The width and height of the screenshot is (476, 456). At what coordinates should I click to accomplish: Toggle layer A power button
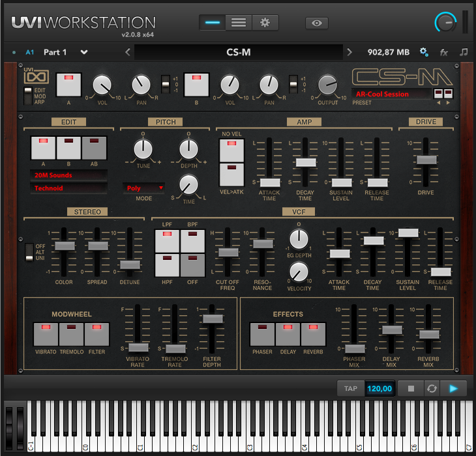68,85
